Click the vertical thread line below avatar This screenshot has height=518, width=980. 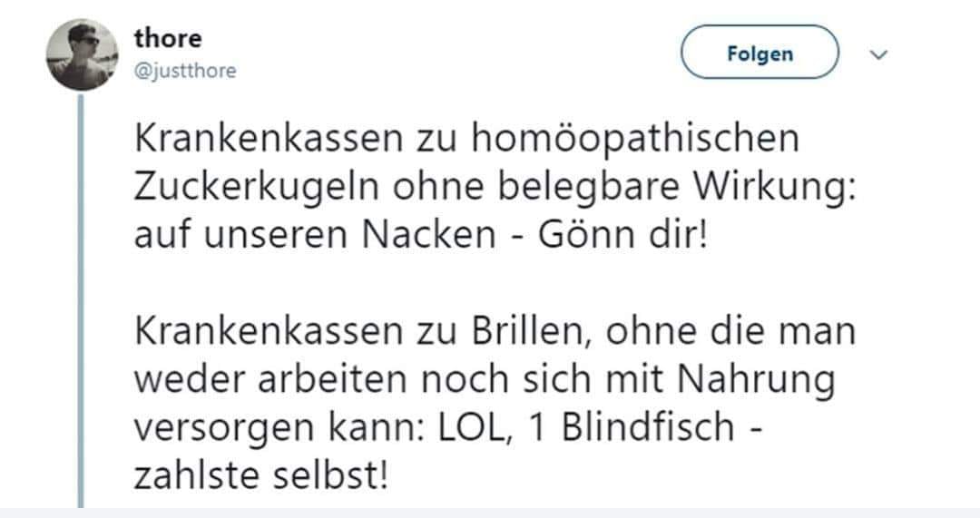[81, 299]
